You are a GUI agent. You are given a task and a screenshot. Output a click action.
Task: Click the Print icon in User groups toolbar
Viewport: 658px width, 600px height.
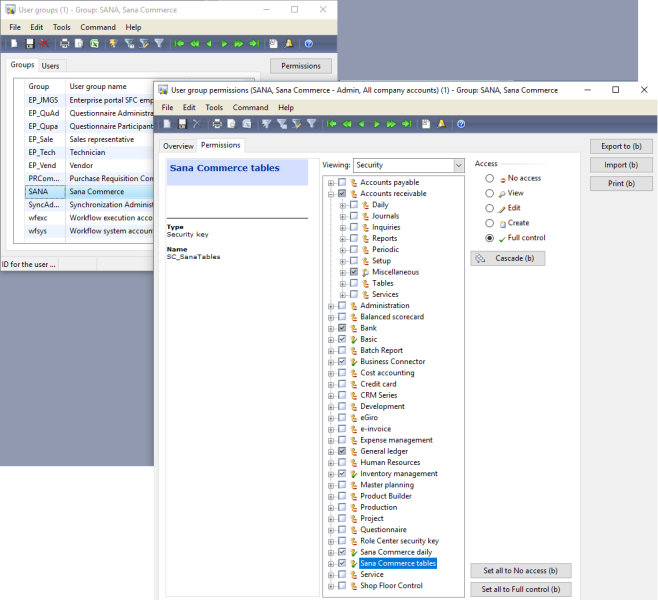point(64,43)
